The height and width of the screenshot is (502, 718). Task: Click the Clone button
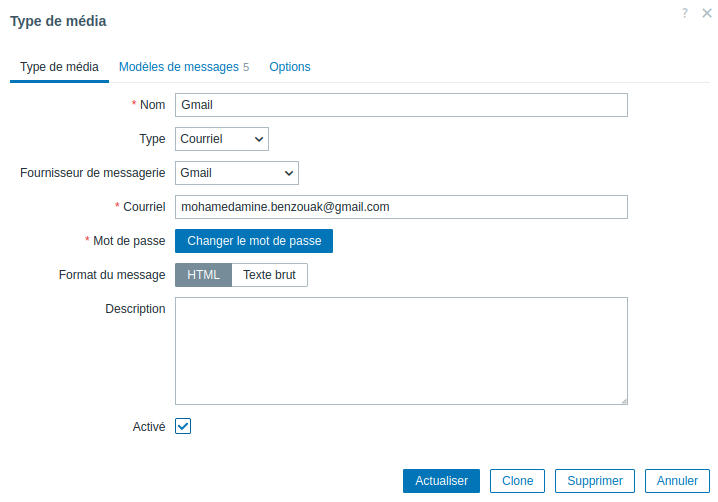click(517, 481)
